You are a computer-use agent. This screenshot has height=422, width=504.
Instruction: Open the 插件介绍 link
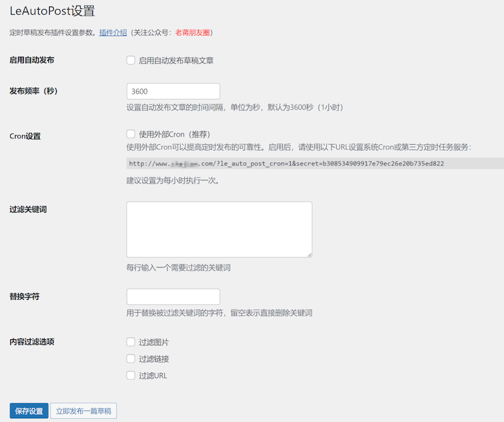(x=113, y=32)
